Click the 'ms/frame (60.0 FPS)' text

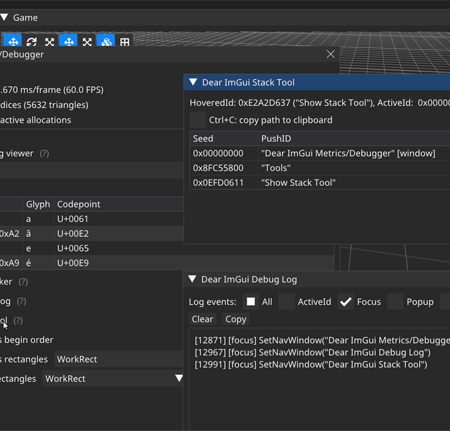[62, 90]
